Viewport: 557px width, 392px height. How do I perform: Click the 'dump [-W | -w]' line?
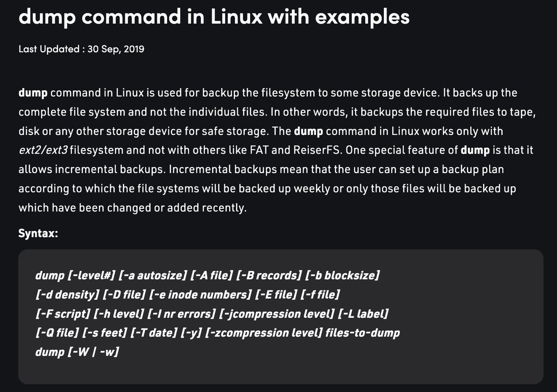point(78,353)
